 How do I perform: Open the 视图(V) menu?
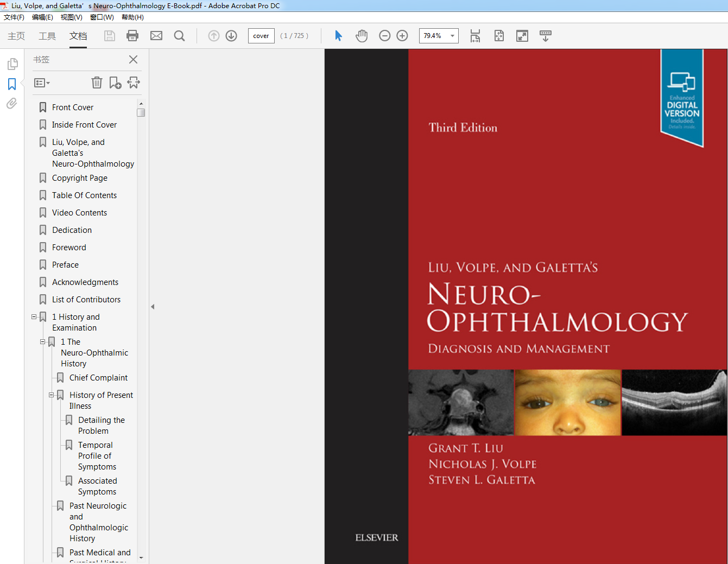click(71, 17)
